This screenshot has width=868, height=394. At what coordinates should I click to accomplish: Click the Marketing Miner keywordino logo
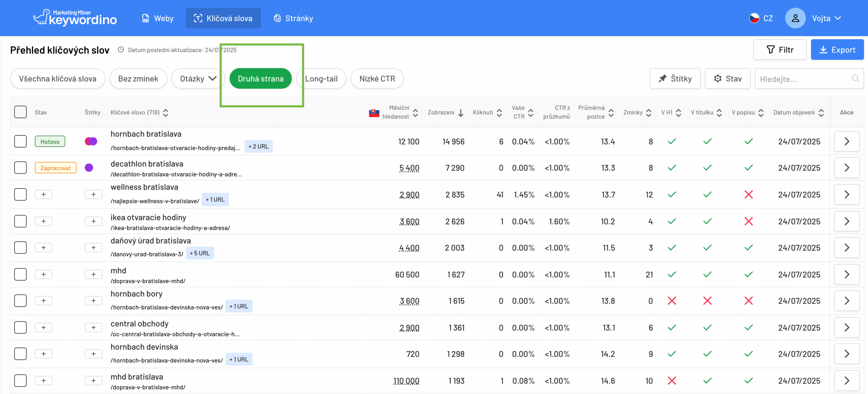click(x=75, y=18)
